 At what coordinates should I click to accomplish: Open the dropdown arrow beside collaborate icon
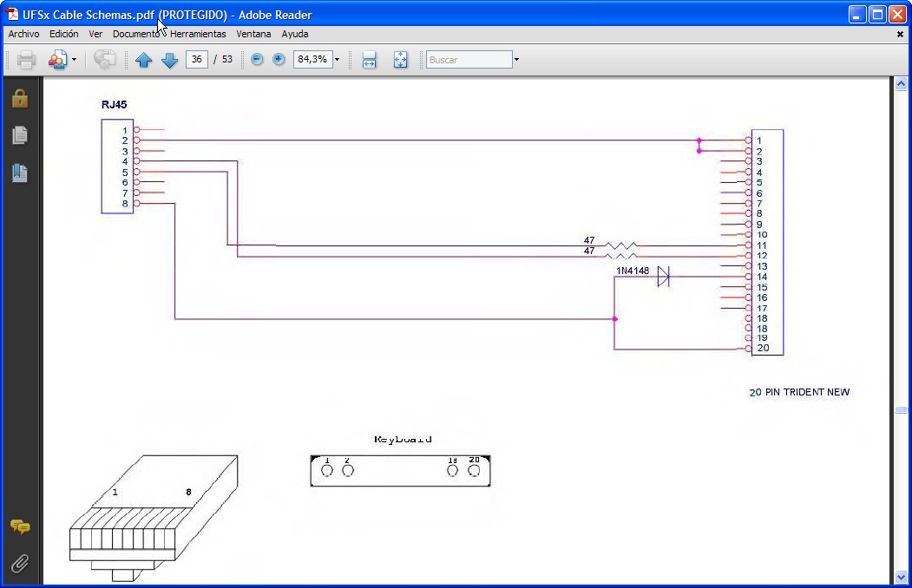pos(75,59)
